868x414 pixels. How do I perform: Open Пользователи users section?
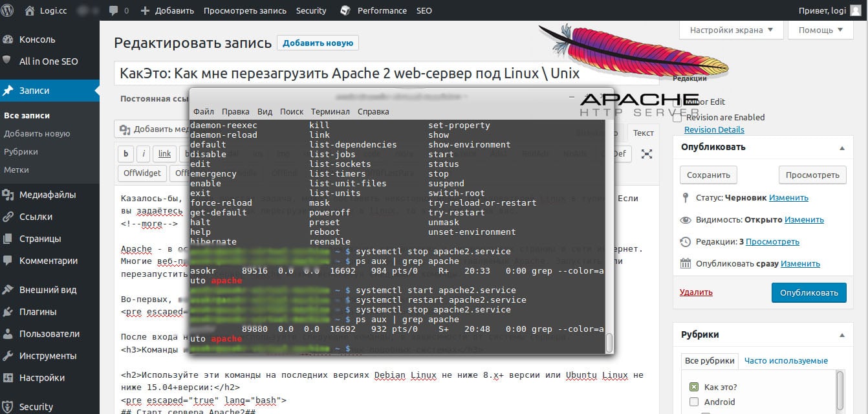click(x=50, y=334)
